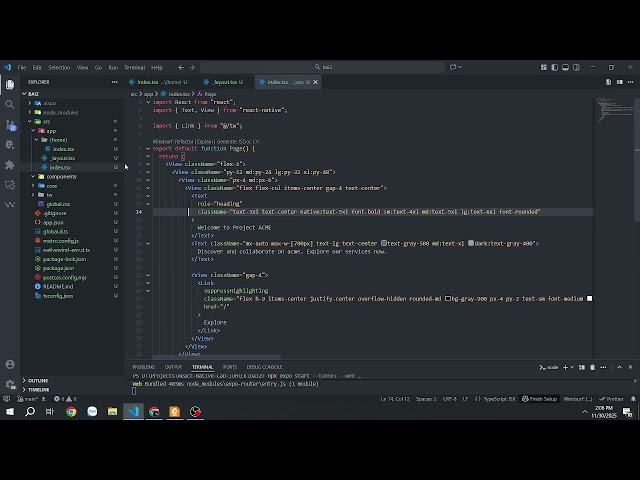640x480 pixels.
Task: Open Explorer views and more actions menu
Action: tap(115, 82)
